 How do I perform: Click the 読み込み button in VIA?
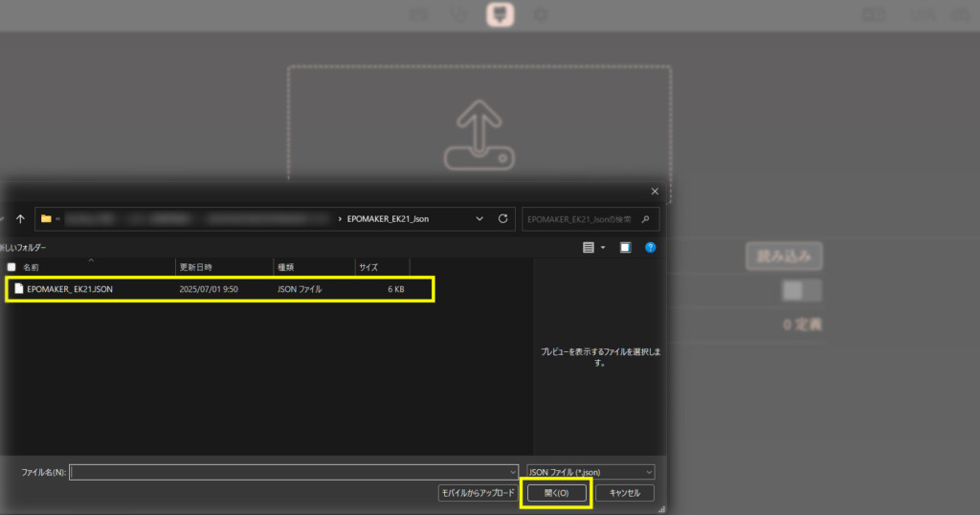(784, 257)
